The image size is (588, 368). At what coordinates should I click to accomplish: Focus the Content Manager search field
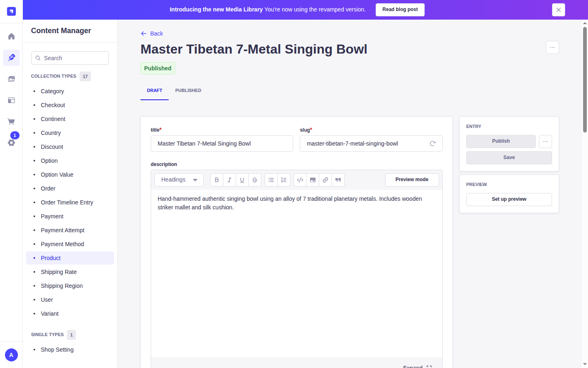[70, 58]
